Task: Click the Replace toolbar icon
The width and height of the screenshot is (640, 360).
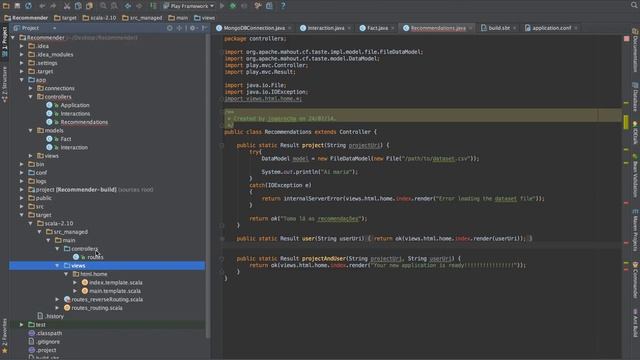Action: [114, 6]
